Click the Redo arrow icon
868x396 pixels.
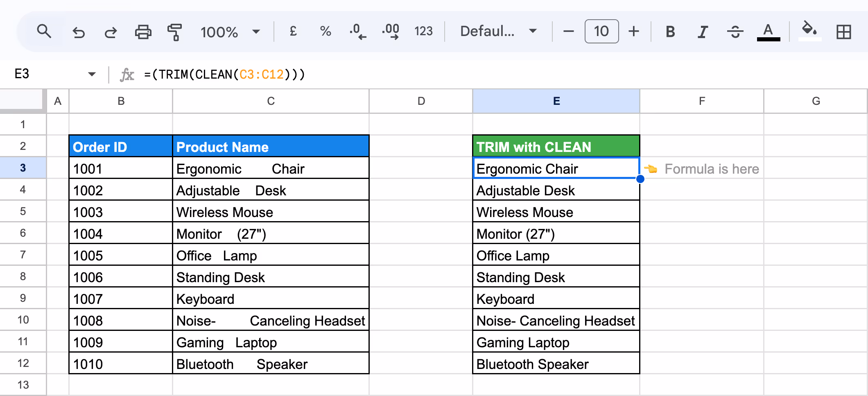pyautogui.click(x=111, y=32)
